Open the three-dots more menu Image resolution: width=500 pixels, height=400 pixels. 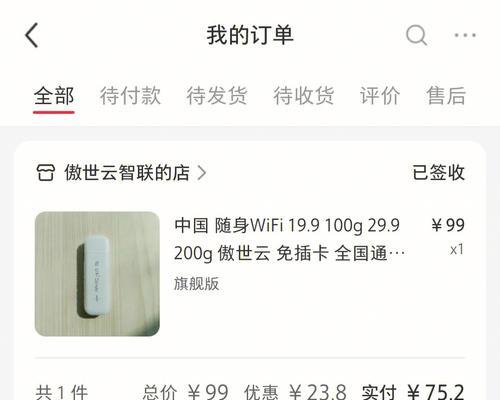(465, 35)
